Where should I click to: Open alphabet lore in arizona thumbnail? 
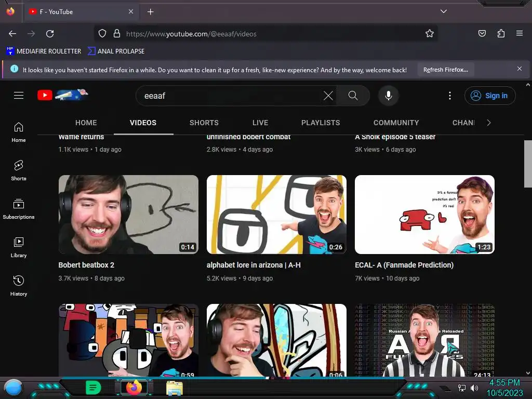point(276,215)
